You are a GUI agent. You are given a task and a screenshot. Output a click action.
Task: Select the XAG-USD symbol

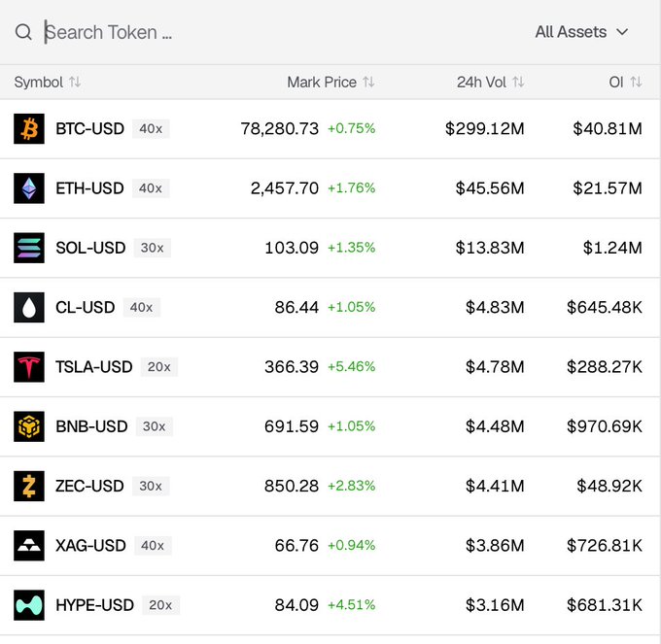coord(90,546)
